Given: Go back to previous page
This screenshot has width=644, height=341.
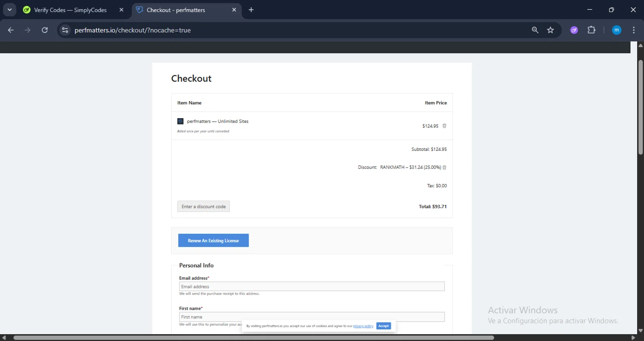Looking at the screenshot, I should pyautogui.click(x=11, y=30).
